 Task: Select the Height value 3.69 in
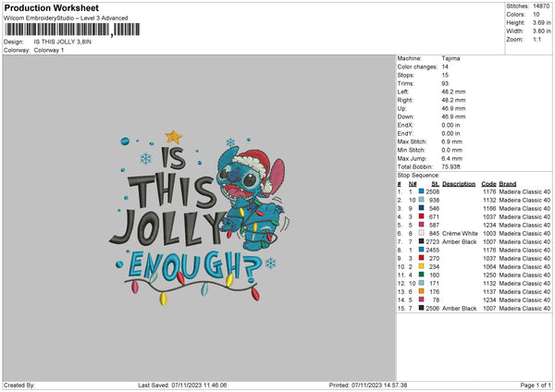[541, 22]
